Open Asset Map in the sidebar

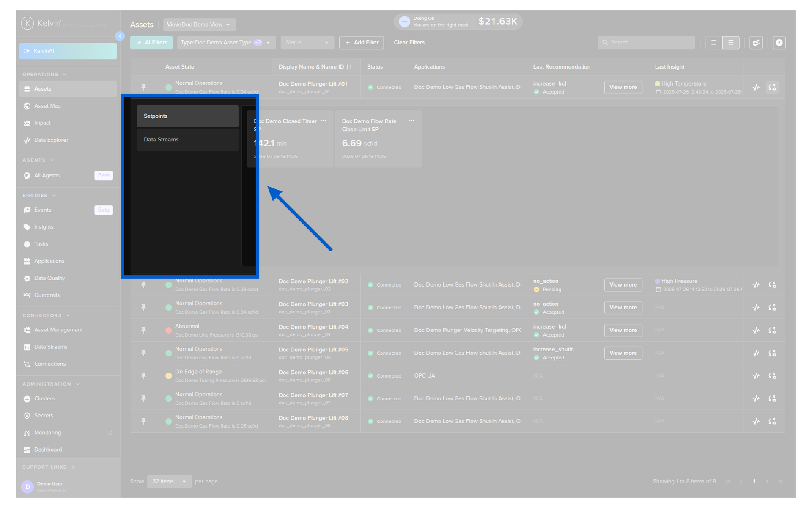68,106
